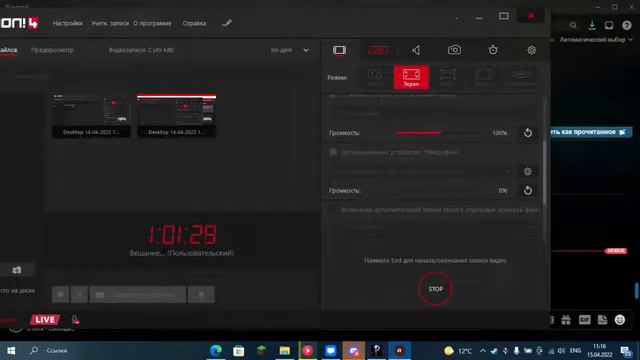
Task: Click the 0% microphone Громкость slider
Action: coord(439,191)
